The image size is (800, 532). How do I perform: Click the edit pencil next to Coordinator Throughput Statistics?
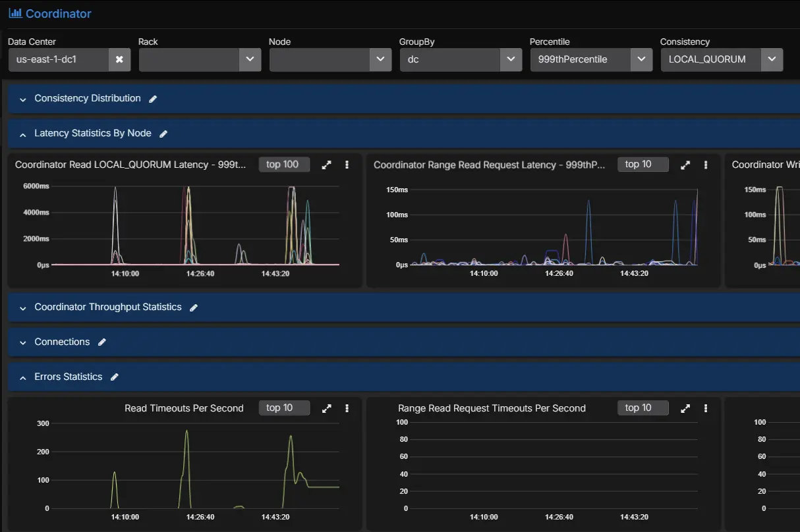pos(193,307)
